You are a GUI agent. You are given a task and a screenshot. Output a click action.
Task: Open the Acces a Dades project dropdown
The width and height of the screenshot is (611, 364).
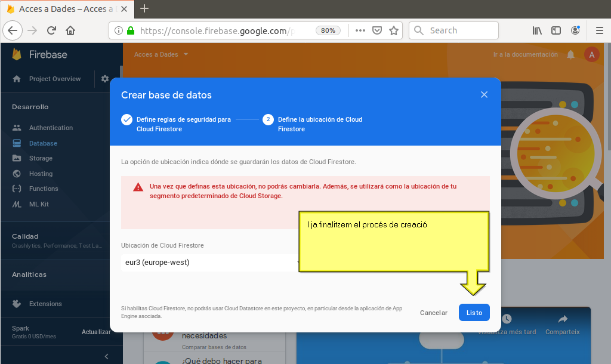coord(161,54)
